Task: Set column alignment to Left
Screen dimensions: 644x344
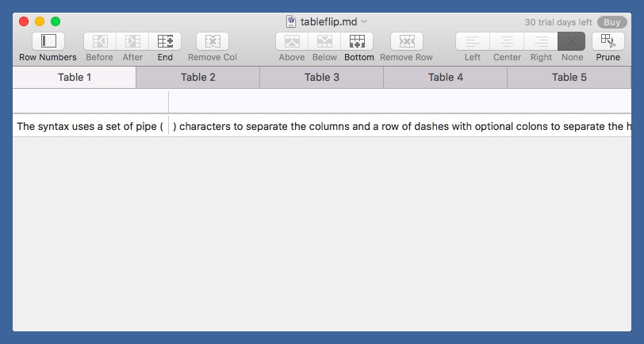Action: [x=473, y=41]
